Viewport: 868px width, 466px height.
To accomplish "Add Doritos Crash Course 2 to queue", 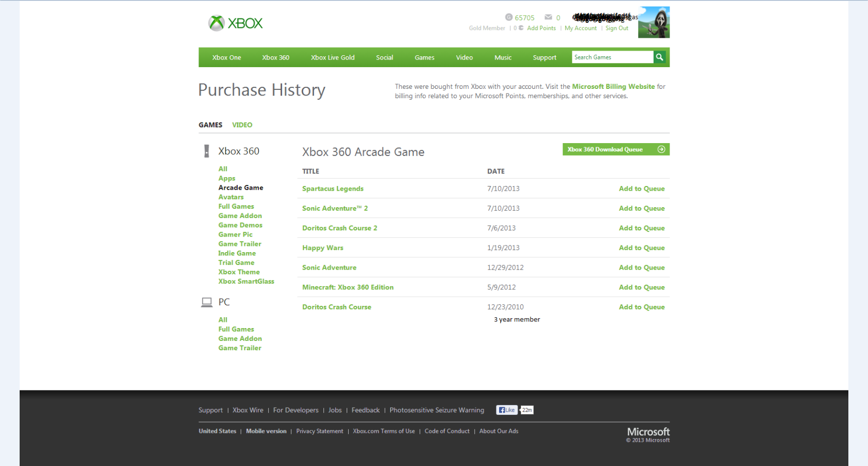I will (642, 228).
